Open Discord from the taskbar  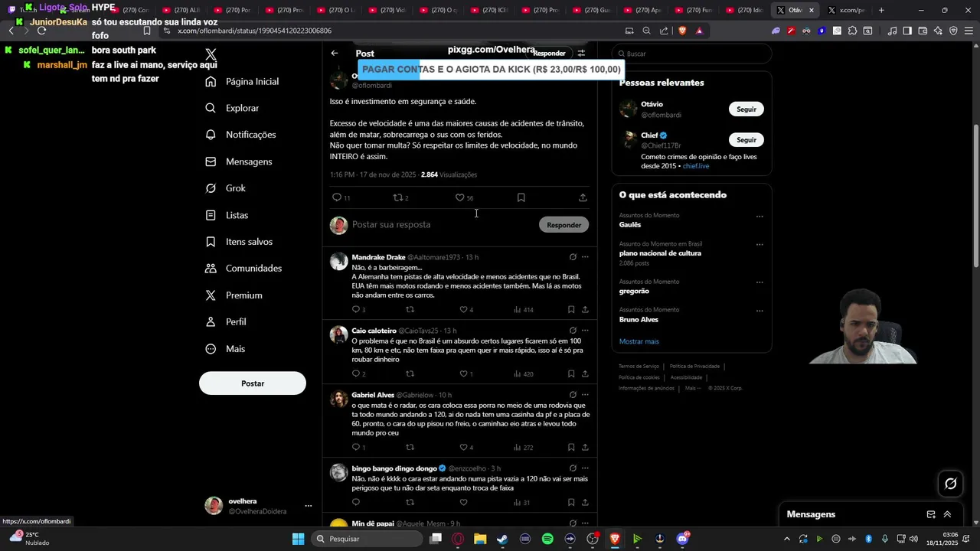tap(682, 539)
